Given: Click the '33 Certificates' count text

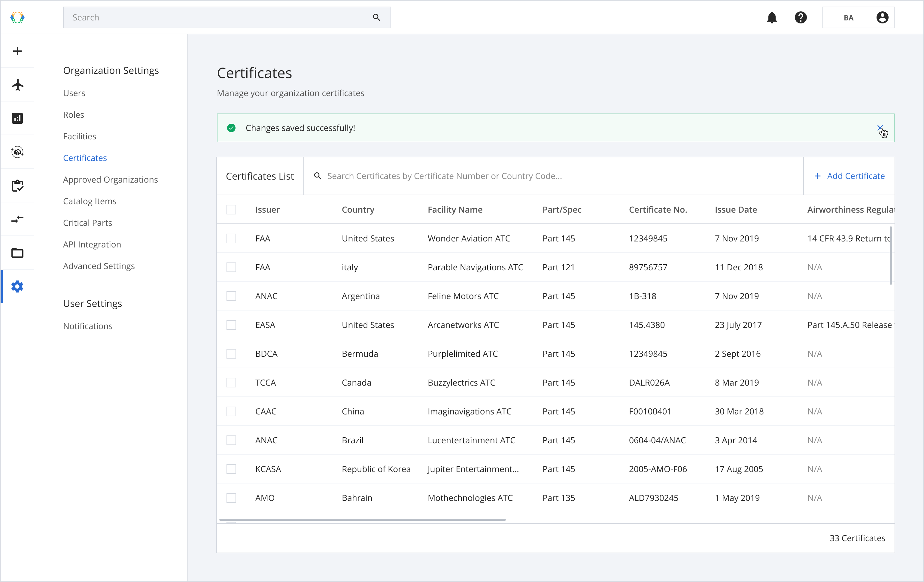Looking at the screenshot, I should click(857, 538).
